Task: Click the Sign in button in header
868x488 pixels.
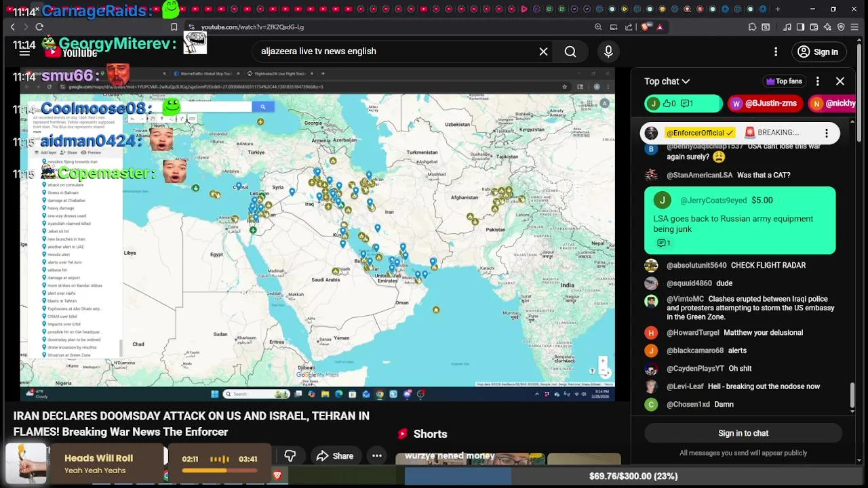Action: pos(818,52)
